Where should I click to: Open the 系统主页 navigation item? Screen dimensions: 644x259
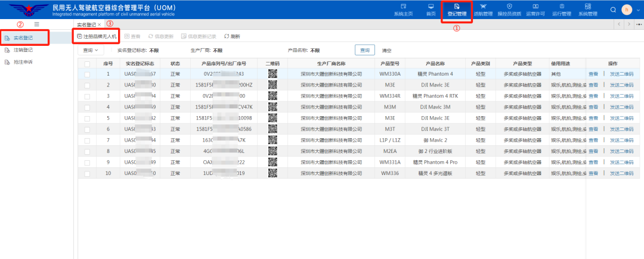coord(403,10)
